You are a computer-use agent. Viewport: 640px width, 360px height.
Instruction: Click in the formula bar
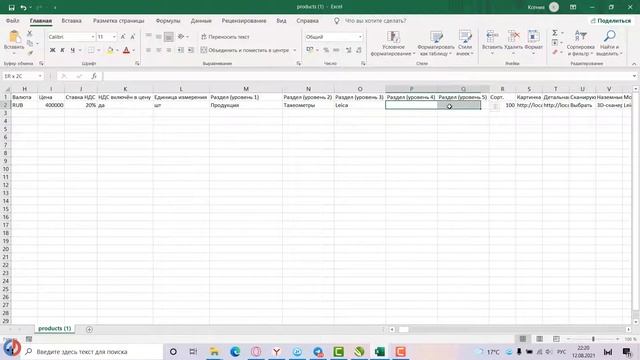366,76
